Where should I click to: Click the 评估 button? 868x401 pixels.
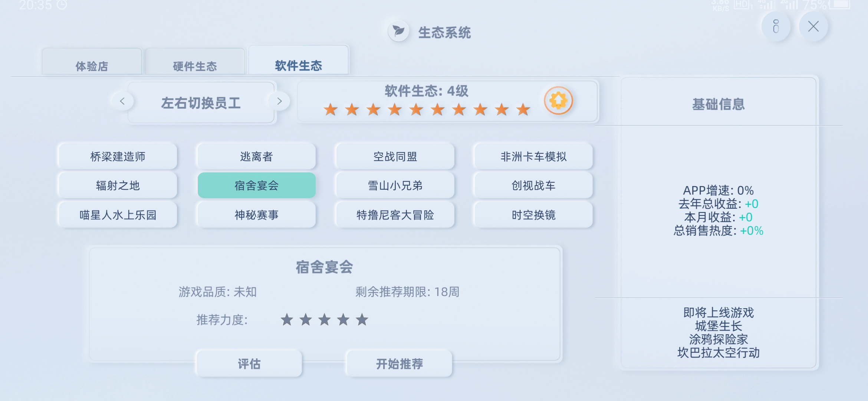[249, 363]
